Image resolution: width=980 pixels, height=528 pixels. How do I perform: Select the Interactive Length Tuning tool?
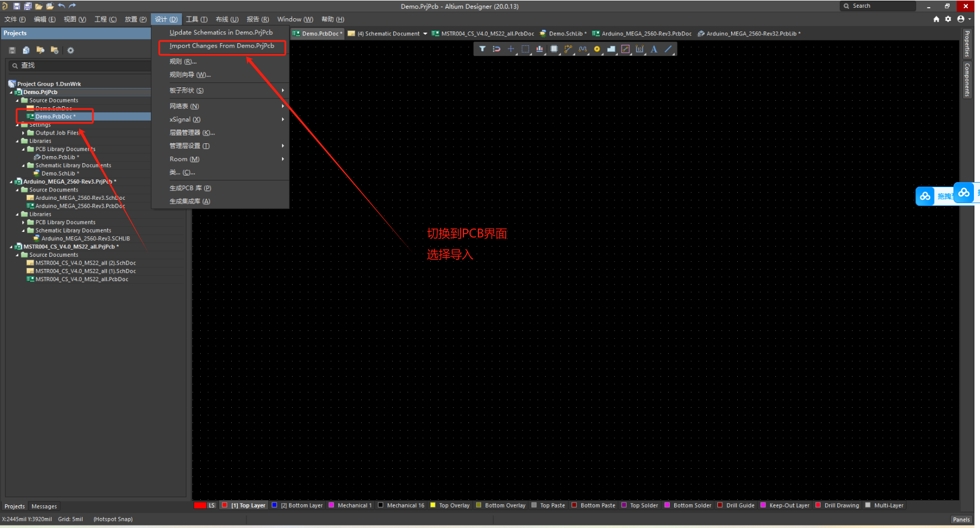[x=582, y=49]
